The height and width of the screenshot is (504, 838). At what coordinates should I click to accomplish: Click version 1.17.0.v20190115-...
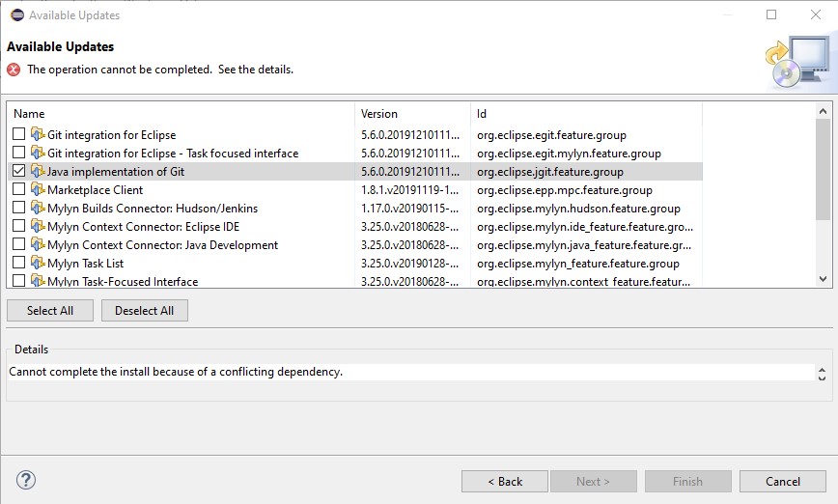point(410,208)
